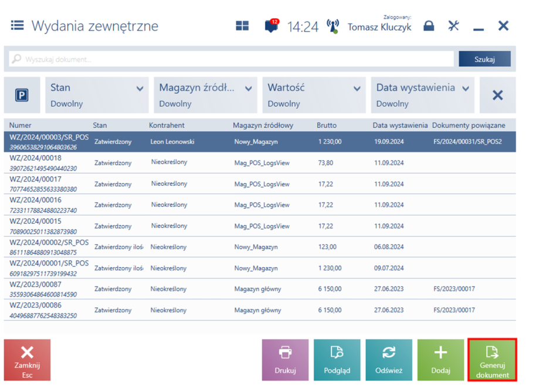Expand the Stan filter dropdown
Screen dimensions: 536x392
pyautogui.click(x=96, y=95)
